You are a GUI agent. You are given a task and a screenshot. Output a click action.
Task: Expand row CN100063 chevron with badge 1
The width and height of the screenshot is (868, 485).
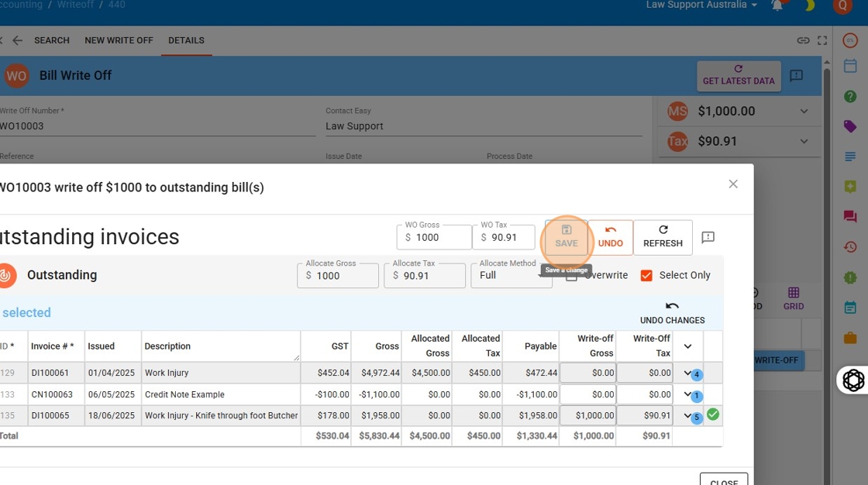687,394
